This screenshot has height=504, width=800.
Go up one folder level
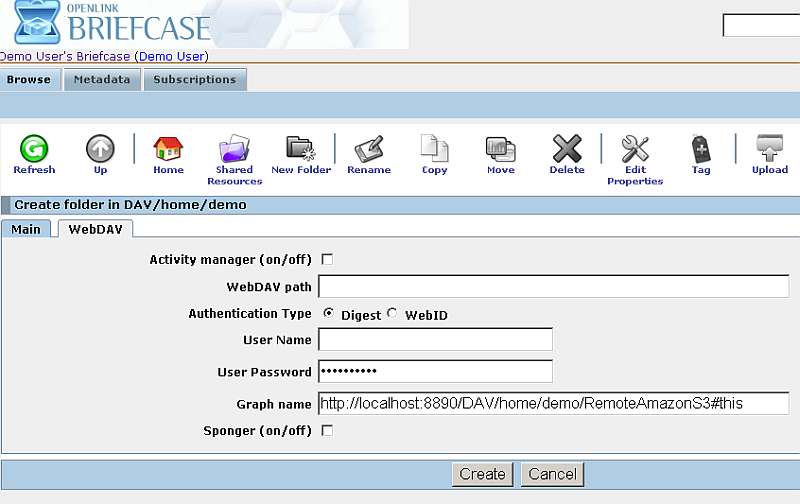(100, 150)
